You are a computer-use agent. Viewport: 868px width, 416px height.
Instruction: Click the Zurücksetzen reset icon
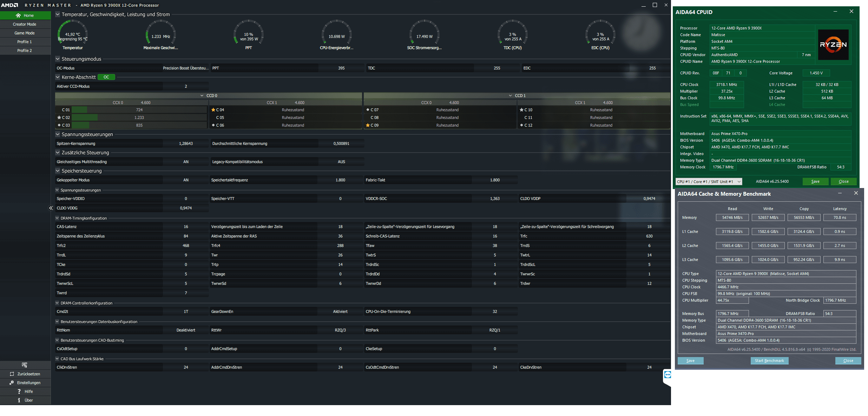click(x=12, y=374)
